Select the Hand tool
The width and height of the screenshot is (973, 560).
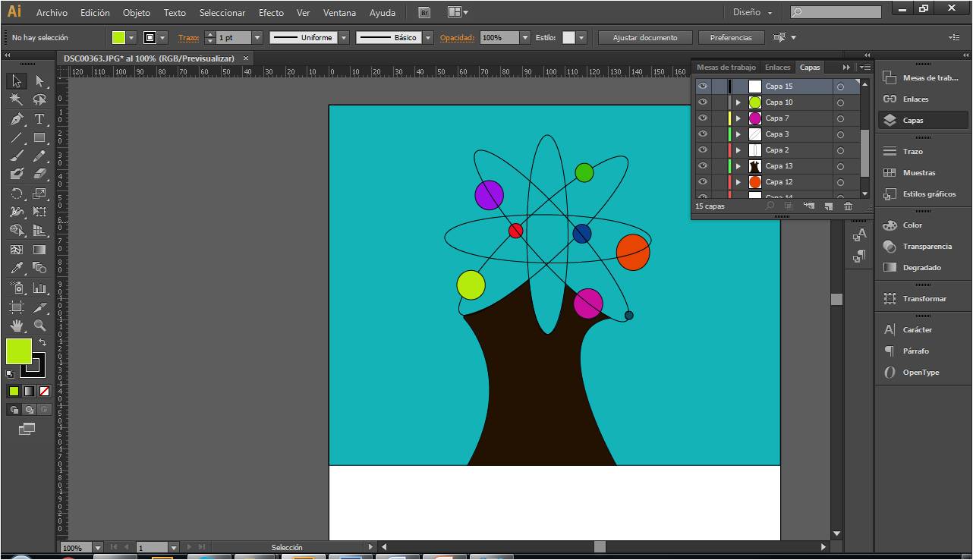click(x=17, y=326)
